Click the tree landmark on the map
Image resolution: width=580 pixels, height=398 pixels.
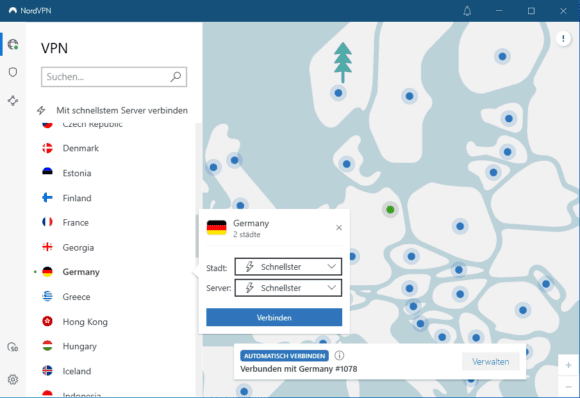[343, 62]
